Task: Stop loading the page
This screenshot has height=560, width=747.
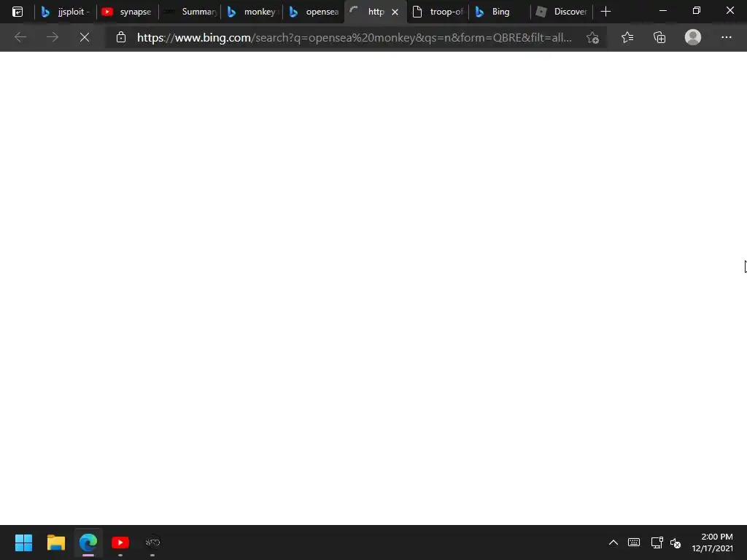Action: coord(85,37)
